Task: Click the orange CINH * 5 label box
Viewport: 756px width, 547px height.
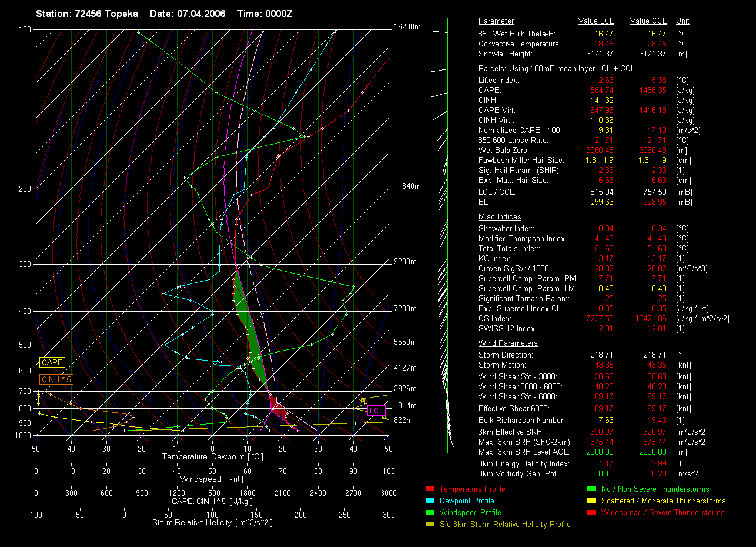Action: tap(56, 380)
